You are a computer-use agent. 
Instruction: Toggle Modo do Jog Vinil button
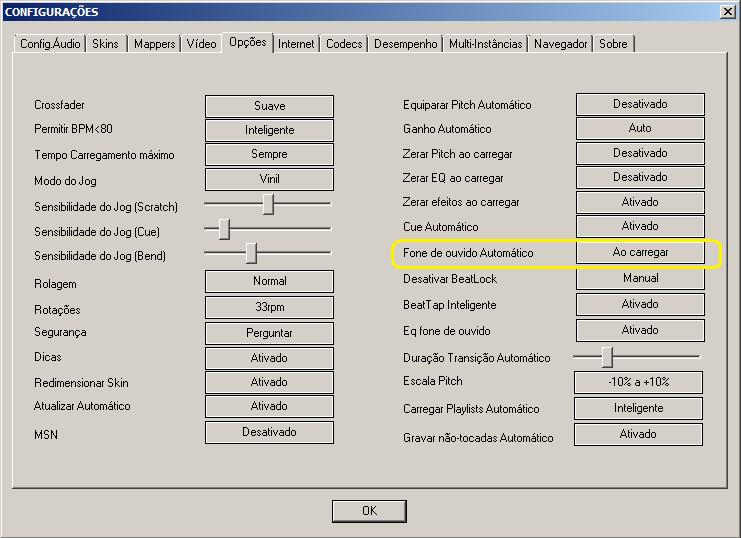269,179
